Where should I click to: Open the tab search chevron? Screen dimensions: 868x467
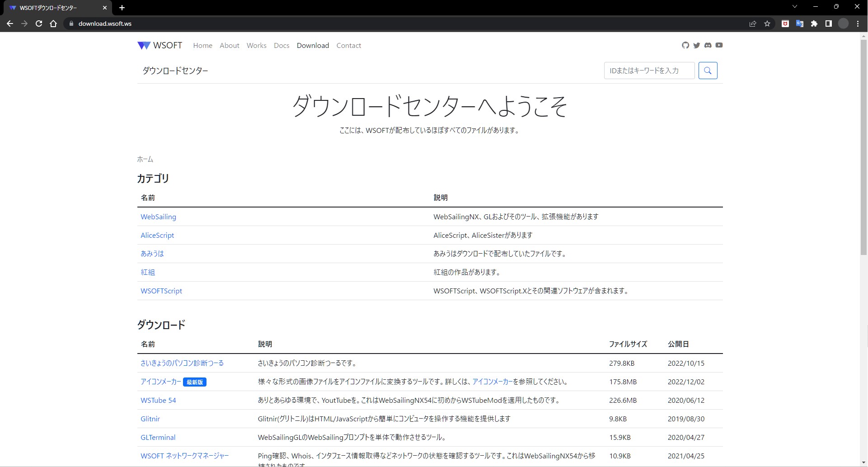pyautogui.click(x=794, y=6)
